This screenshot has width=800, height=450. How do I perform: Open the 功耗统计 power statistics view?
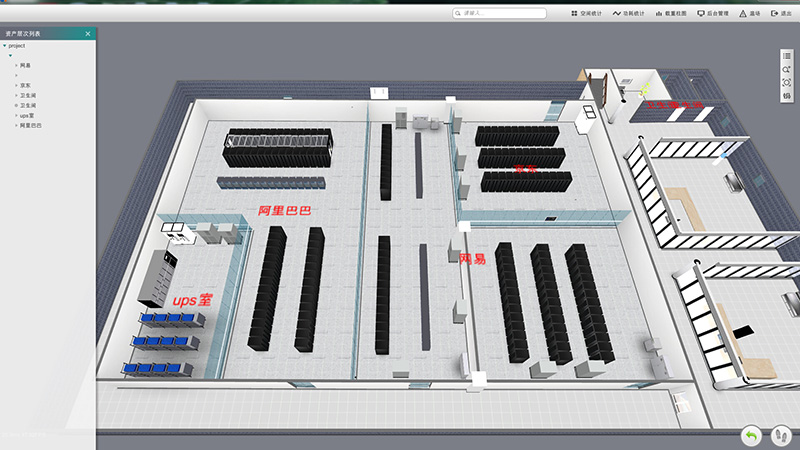[616, 13]
